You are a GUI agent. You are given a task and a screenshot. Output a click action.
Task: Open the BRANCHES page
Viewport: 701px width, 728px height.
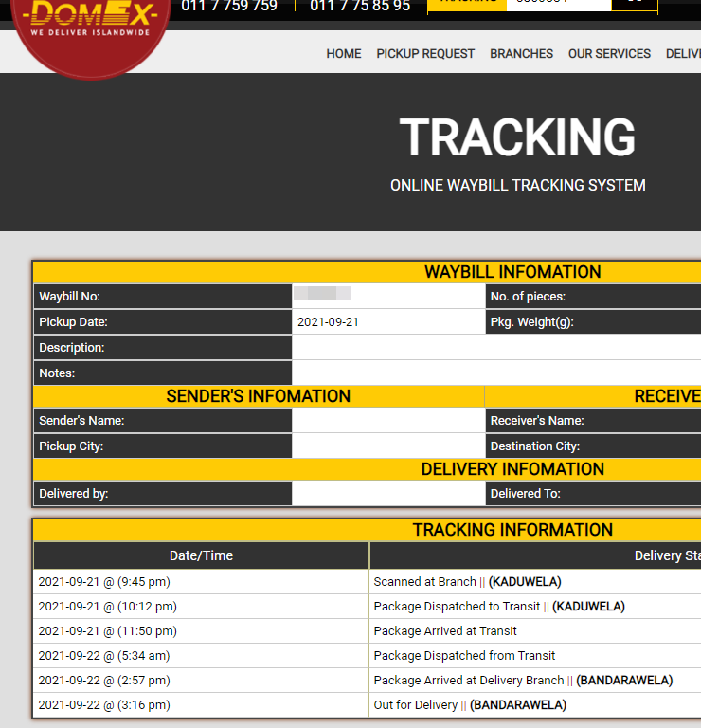coord(521,54)
